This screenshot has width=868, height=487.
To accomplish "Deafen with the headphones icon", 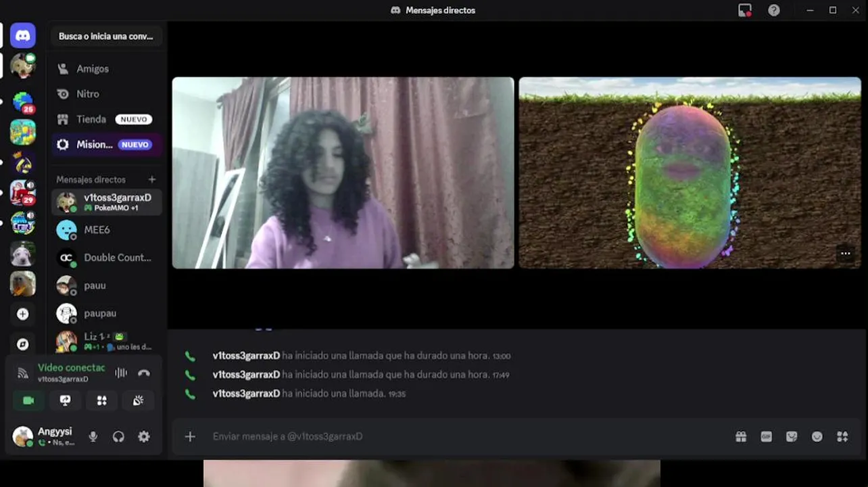I will pos(118,437).
